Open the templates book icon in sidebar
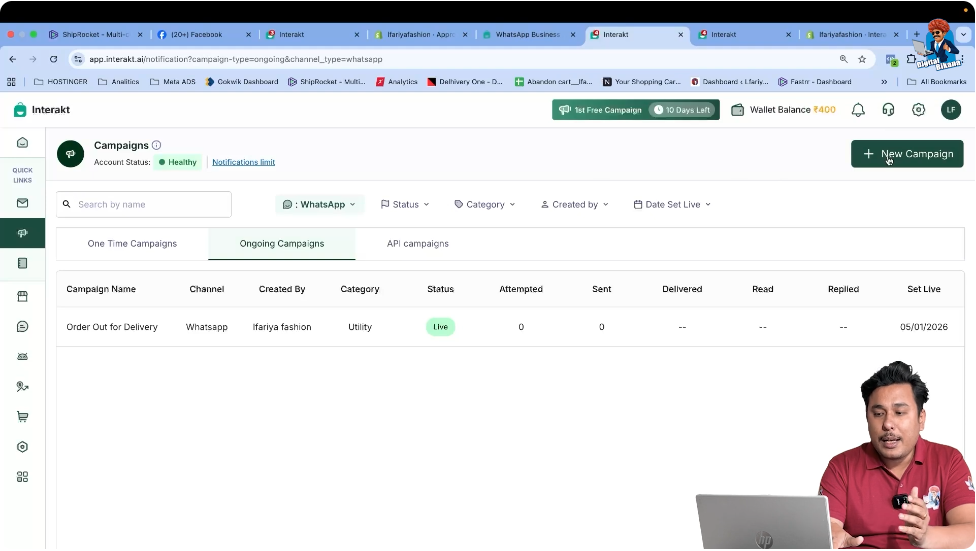 pos(22,263)
